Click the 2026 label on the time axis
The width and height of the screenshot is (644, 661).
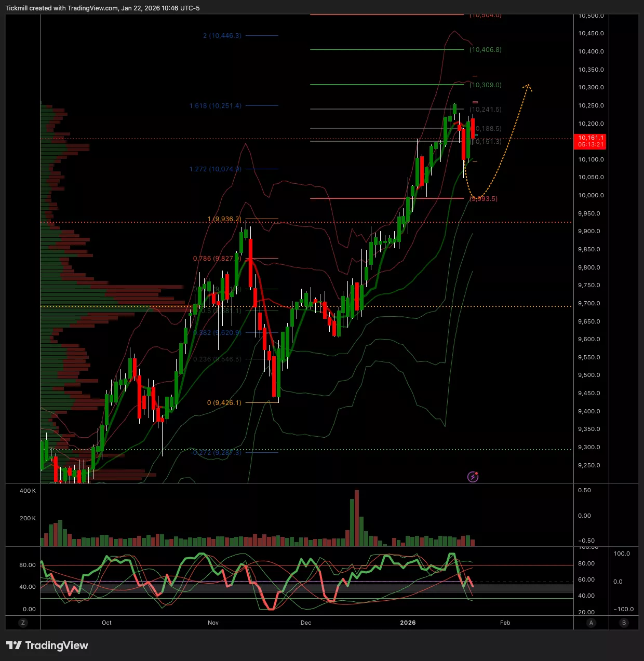point(408,623)
